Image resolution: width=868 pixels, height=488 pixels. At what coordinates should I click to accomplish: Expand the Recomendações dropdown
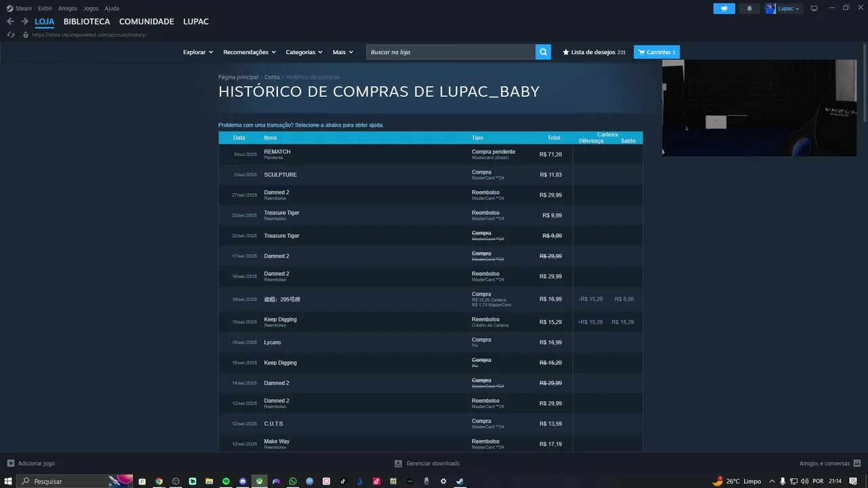[x=250, y=52]
